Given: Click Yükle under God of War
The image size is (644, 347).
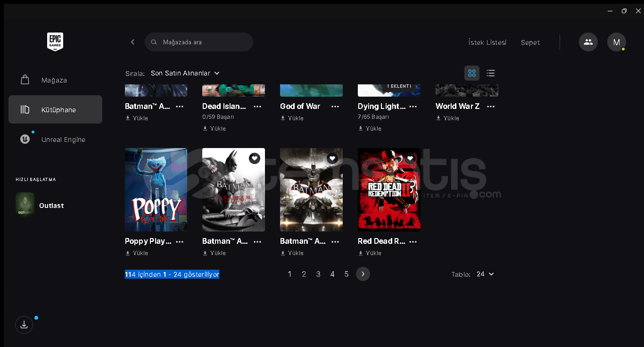Looking at the screenshot, I should click(x=292, y=118).
